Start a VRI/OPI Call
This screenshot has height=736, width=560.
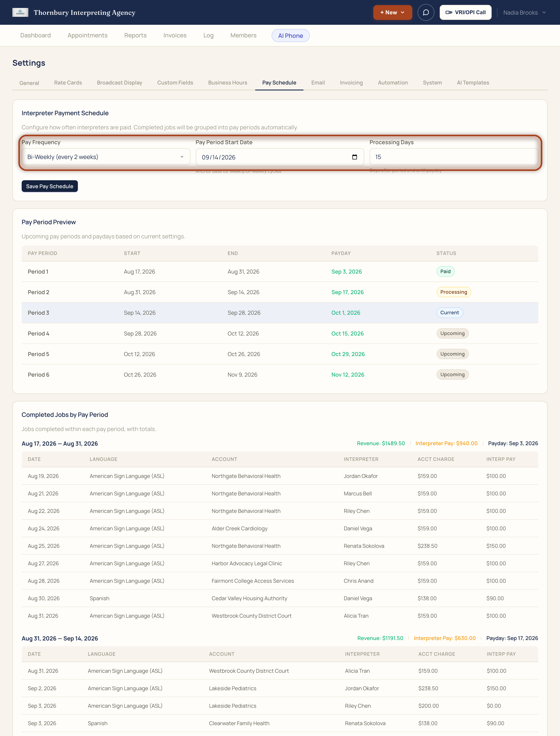[x=465, y=12]
